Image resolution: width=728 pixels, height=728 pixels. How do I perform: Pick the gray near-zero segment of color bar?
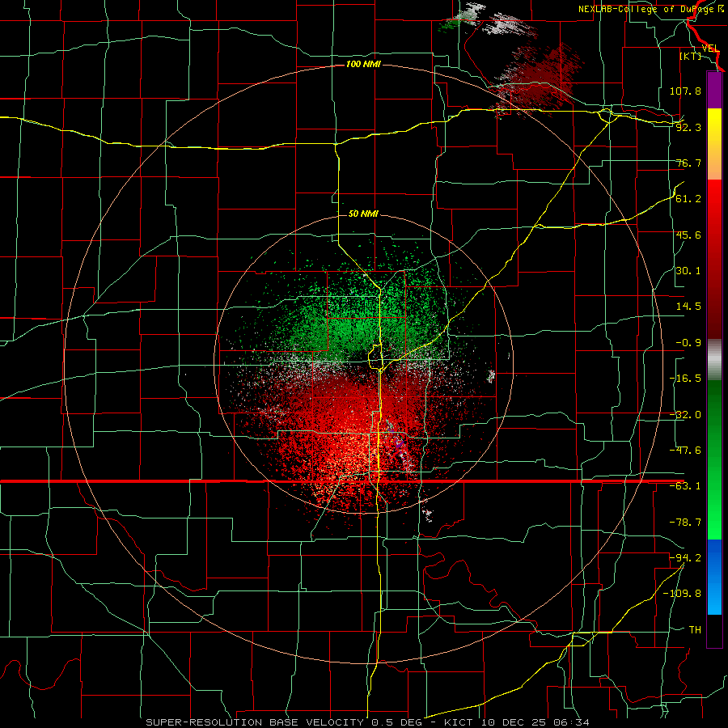[x=714, y=360]
